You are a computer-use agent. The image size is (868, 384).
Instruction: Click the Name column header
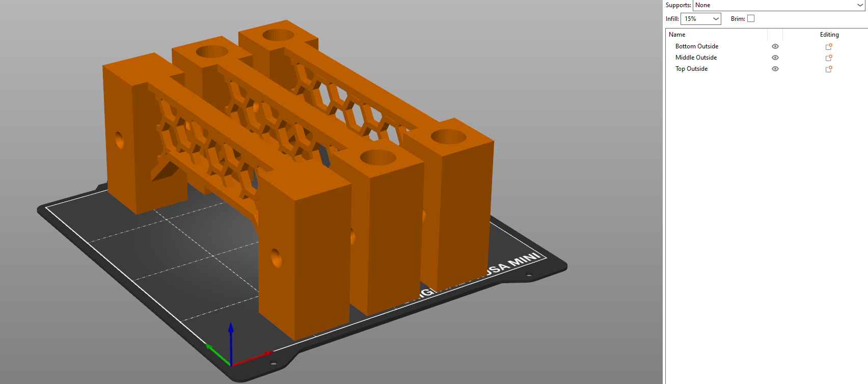pyautogui.click(x=717, y=35)
